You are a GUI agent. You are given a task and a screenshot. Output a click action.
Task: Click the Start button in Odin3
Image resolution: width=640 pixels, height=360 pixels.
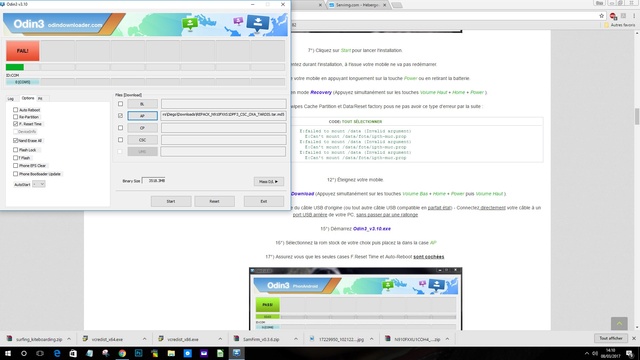[x=171, y=201]
